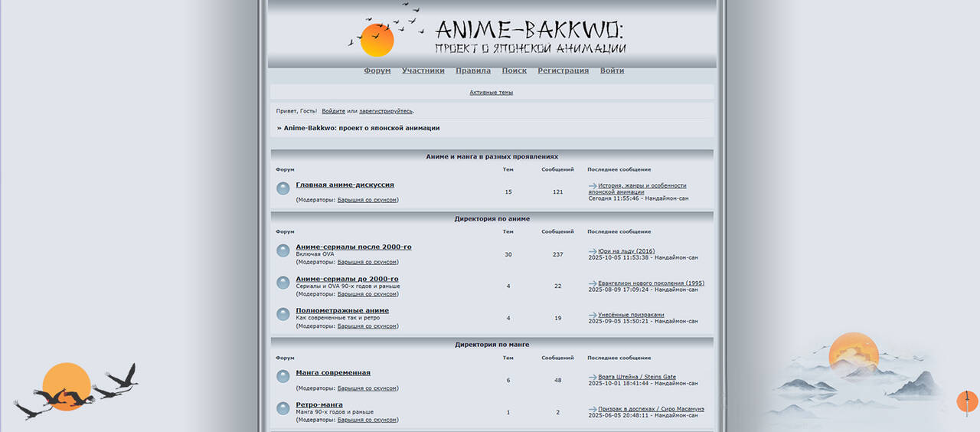Click the status icon beside Манга современная
This screenshot has width=980, height=432.
[283, 376]
